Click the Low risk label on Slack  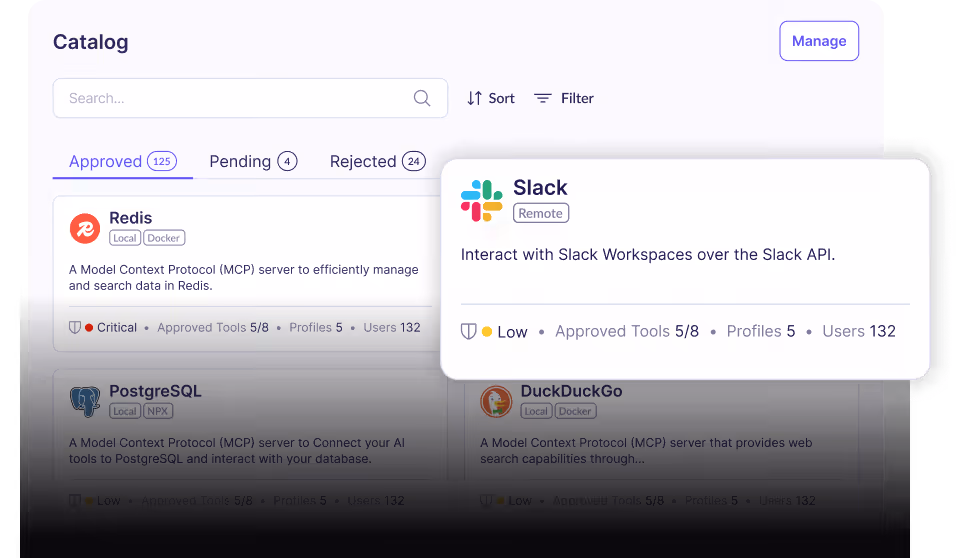[512, 332]
